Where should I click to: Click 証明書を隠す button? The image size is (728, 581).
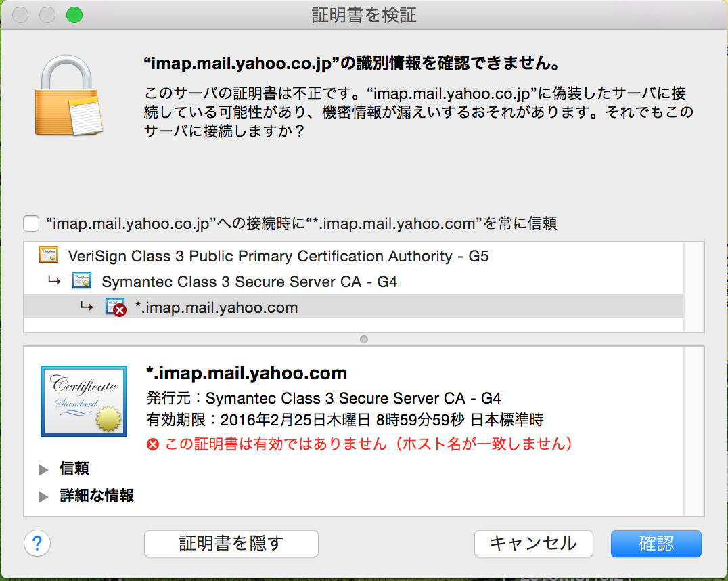[x=231, y=543]
